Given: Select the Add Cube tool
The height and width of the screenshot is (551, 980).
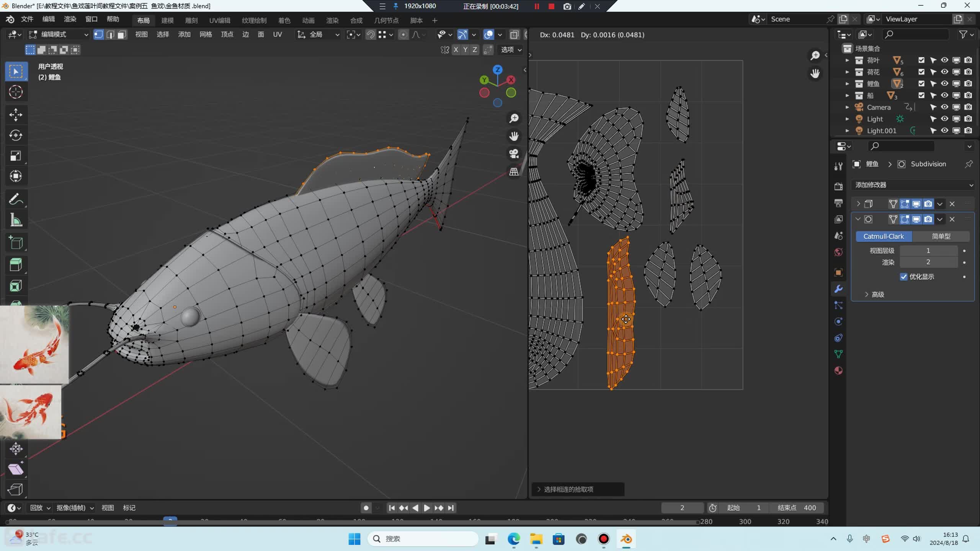Looking at the screenshot, I should click(16, 243).
